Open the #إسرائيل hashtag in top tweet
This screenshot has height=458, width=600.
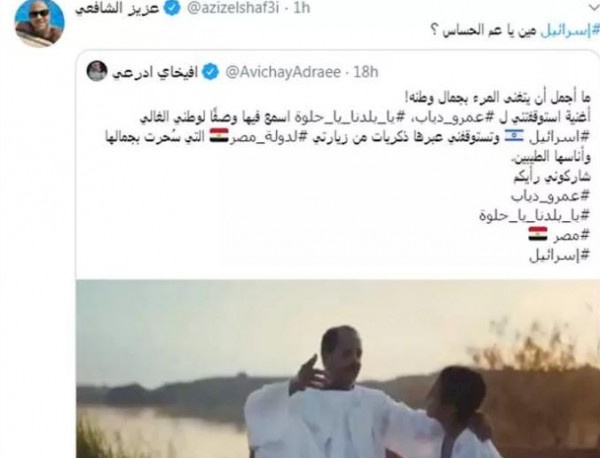click(x=570, y=31)
